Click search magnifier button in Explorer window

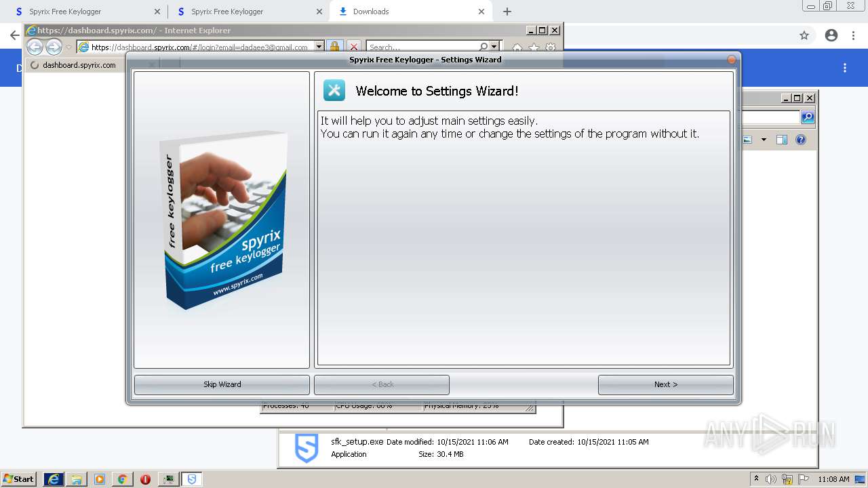coord(807,117)
